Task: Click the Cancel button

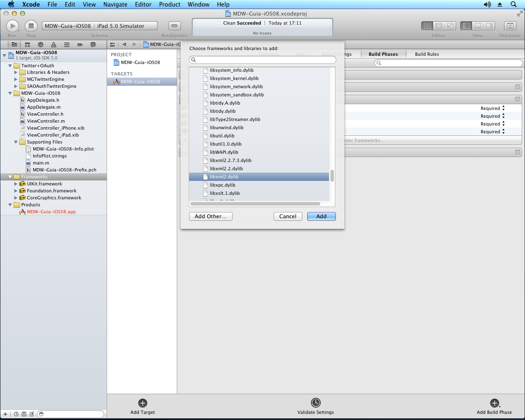Action: [x=288, y=216]
